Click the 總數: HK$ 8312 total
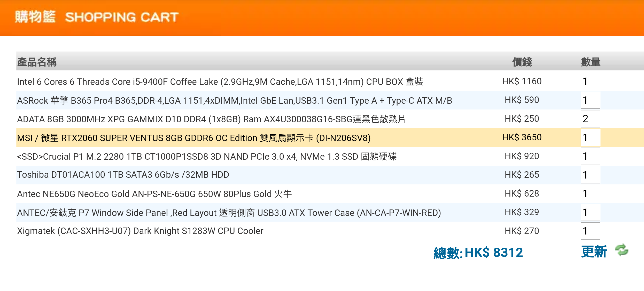 coord(478,253)
